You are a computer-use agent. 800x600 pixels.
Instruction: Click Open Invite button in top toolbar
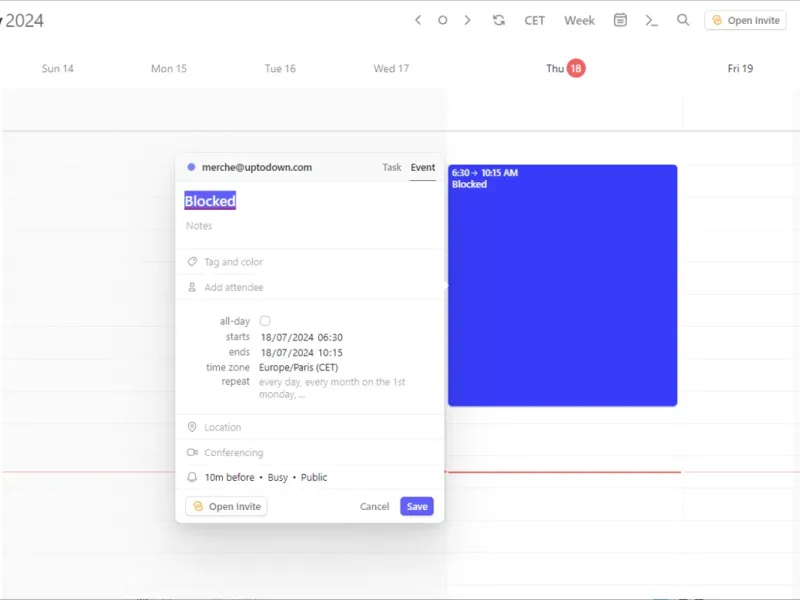click(745, 20)
